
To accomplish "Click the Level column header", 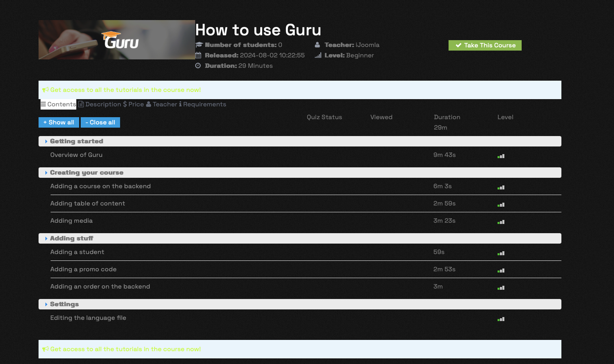I will coord(505,117).
